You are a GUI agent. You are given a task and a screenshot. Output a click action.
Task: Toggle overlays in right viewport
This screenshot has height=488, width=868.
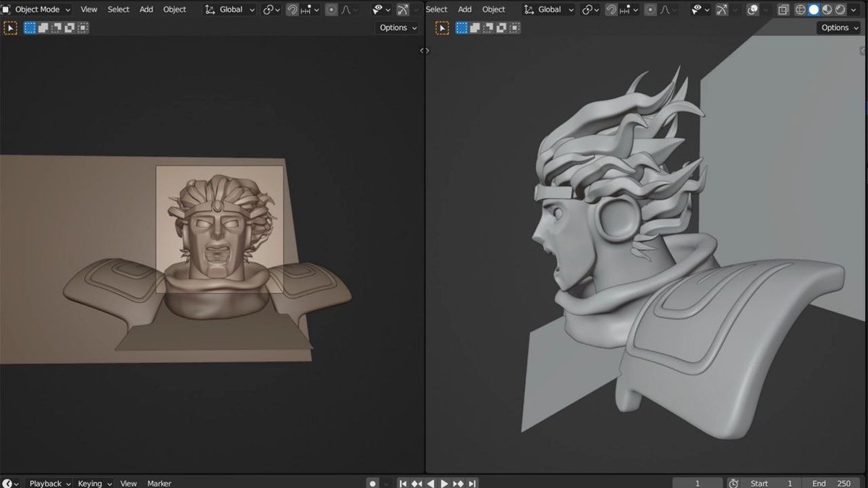click(753, 9)
